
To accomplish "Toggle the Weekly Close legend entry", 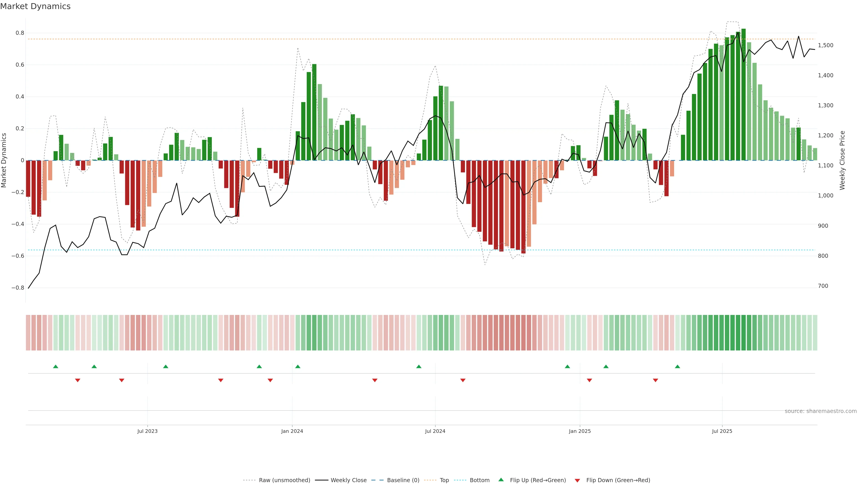I will pyautogui.click(x=348, y=480).
